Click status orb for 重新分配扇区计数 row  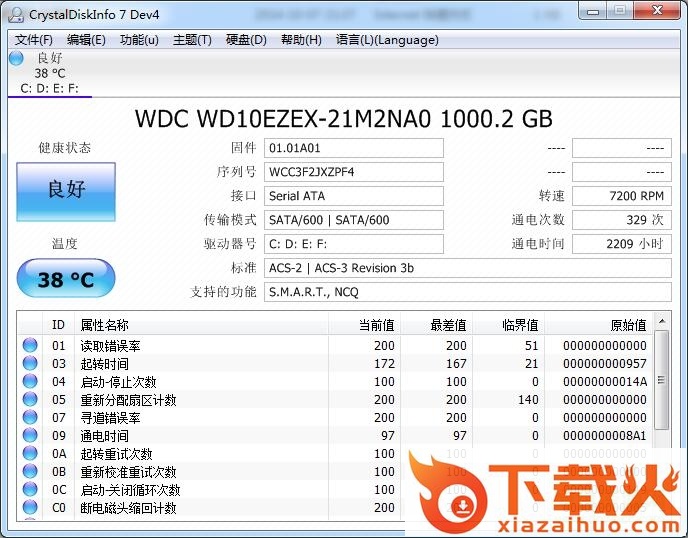30,399
